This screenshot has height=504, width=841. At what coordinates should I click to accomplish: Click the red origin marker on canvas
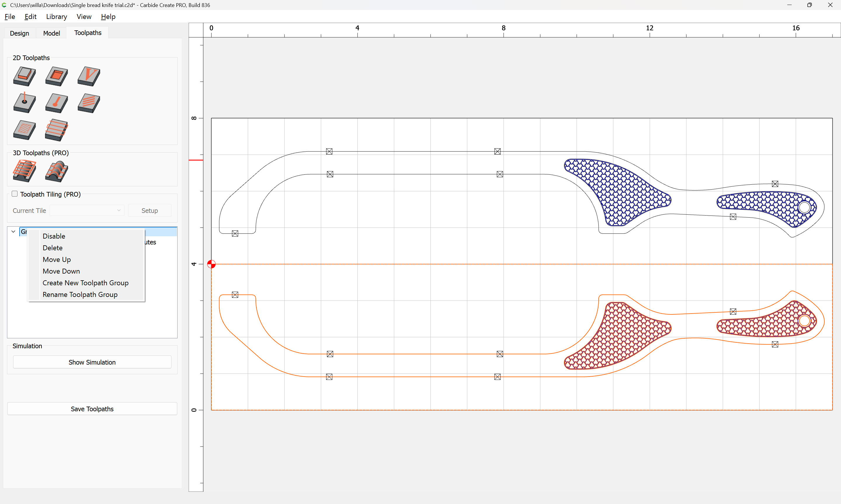click(x=211, y=264)
